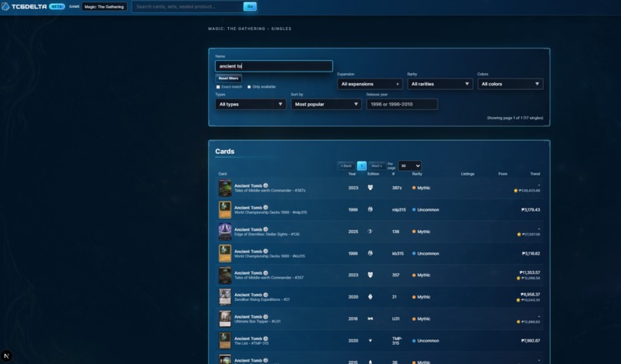
Task: Click the Name field containing ancient to
Action: tap(274, 66)
